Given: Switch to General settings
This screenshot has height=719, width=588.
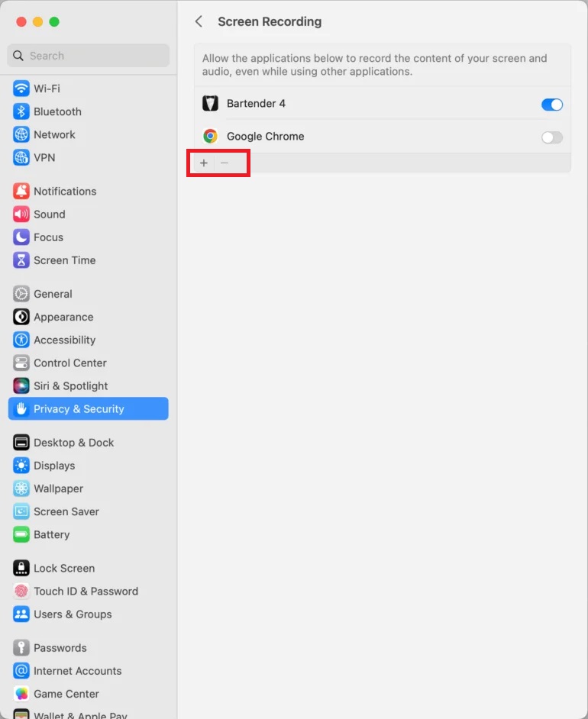Looking at the screenshot, I should point(88,294).
